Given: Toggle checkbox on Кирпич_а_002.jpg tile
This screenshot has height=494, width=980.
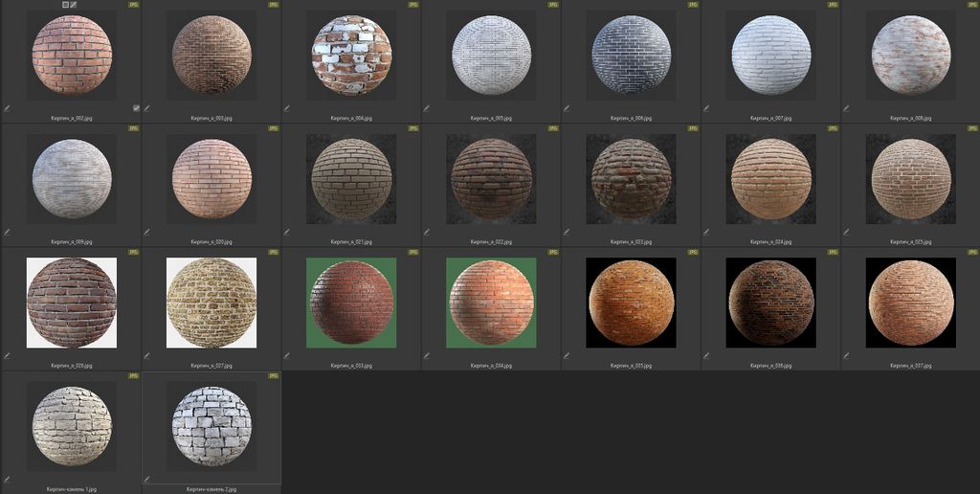Looking at the screenshot, I should (136, 108).
